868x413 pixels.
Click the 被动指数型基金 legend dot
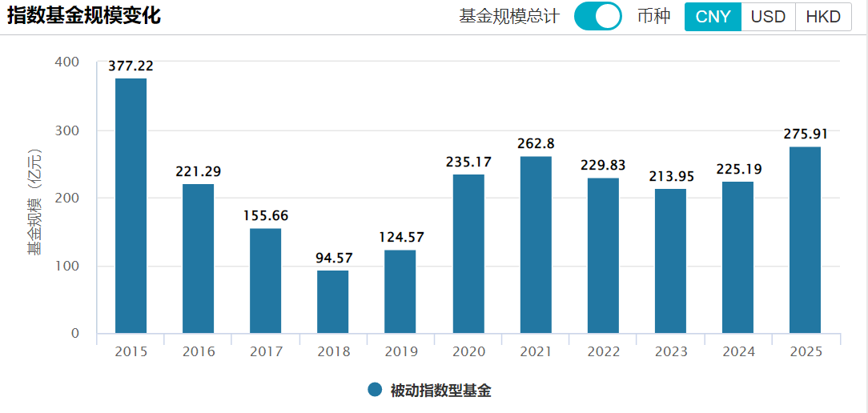[x=375, y=390]
